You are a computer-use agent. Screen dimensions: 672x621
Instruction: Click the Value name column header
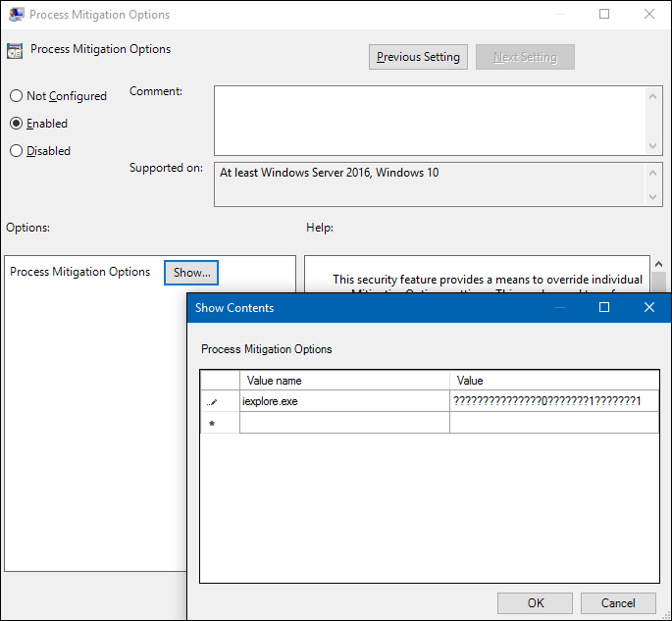tap(343, 381)
